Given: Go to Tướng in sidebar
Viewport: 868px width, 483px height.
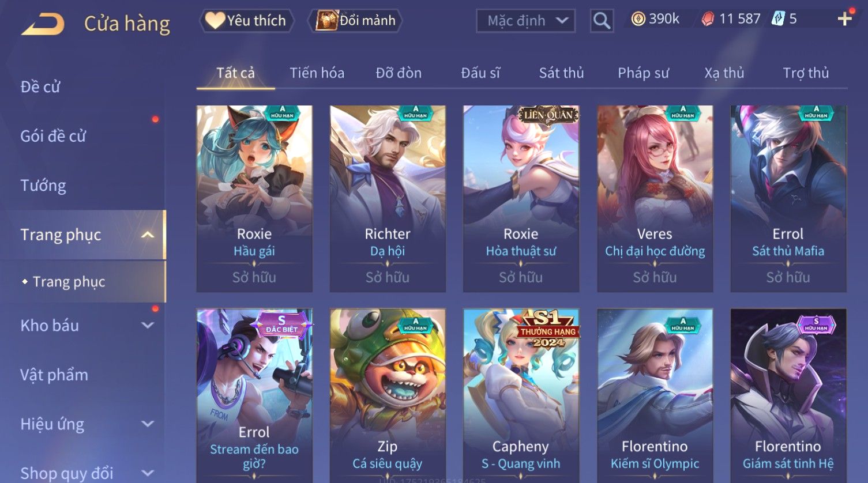Looking at the screenshot, I should click(43, 186).
